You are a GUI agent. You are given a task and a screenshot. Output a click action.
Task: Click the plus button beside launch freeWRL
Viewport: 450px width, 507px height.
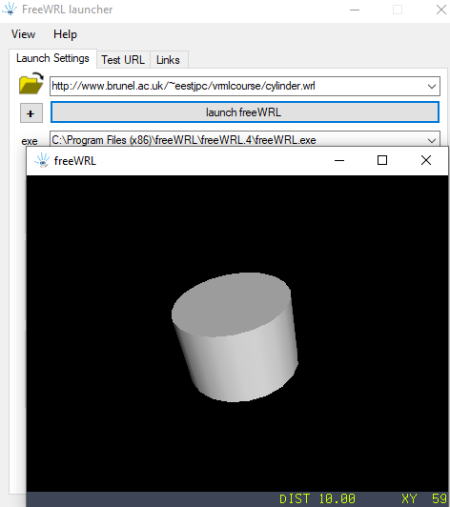click(31, 113)
